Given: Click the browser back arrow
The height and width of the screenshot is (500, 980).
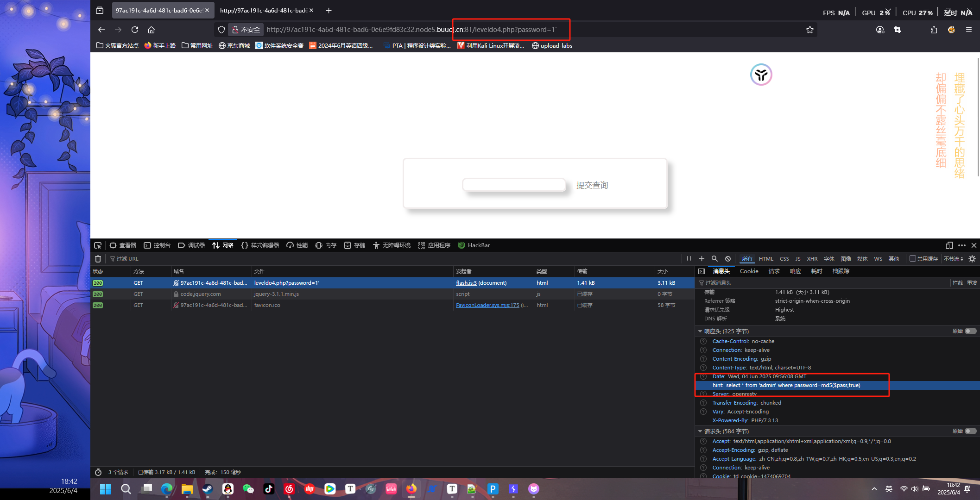Looking at the screenshot, I should (101, 30).
